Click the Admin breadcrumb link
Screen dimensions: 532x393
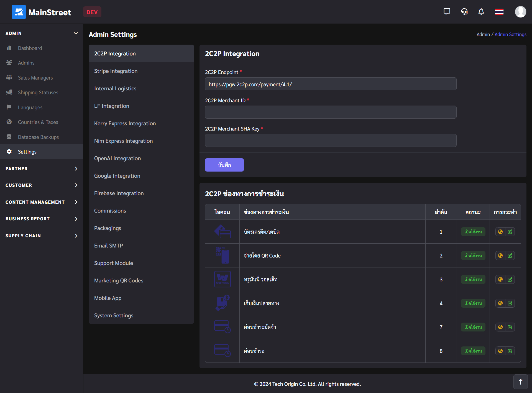coord(483,34)
